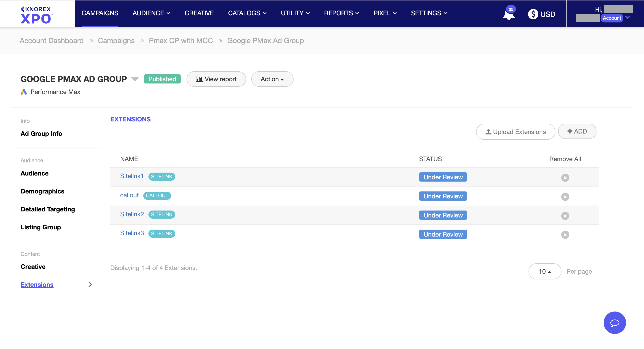Open the Sitelink1 extension link
This screenshot has height=349, width=644.
[132, 176]
